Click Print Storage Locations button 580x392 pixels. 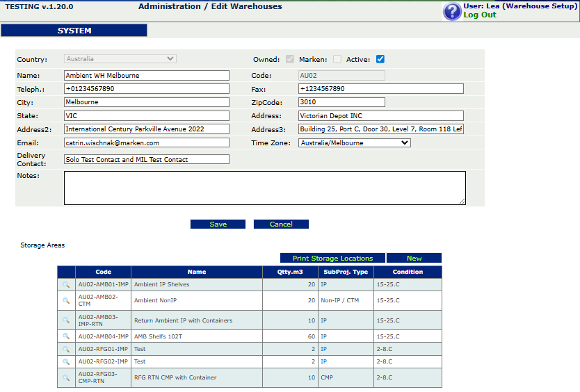click(332, 258)
